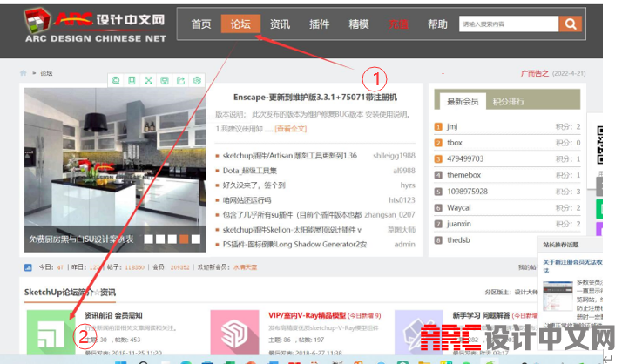The height and width of the screenshot is (364, 622).
Task: Open the 包含了几乎所有su插件 post
Action: pyautogui.click(x=292, y=215)
